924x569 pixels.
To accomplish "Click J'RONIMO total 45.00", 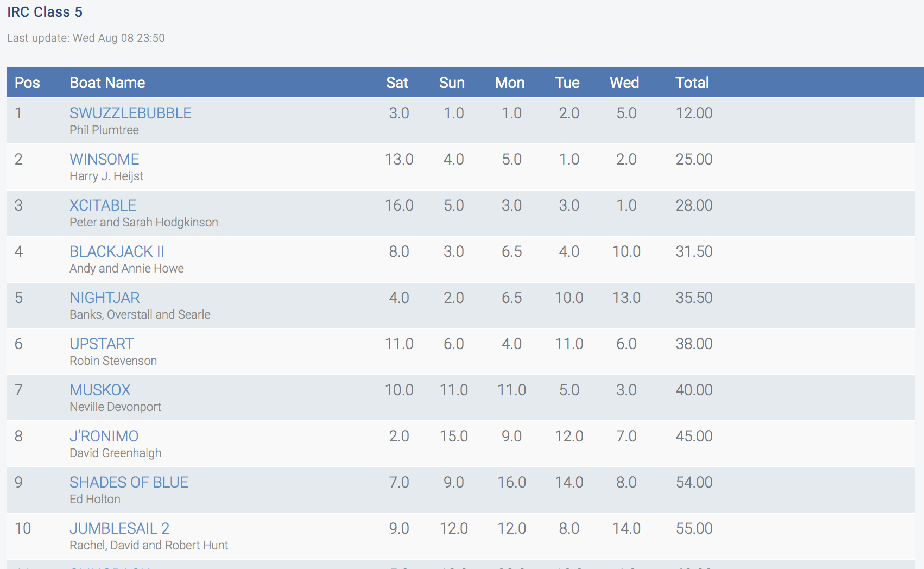I will point(694,436).
